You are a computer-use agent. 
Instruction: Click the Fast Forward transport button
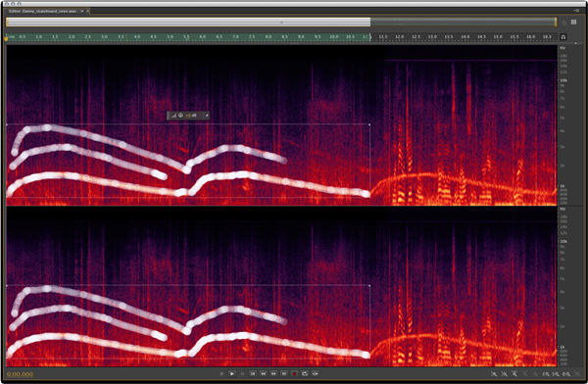click(x=273, y=373)
